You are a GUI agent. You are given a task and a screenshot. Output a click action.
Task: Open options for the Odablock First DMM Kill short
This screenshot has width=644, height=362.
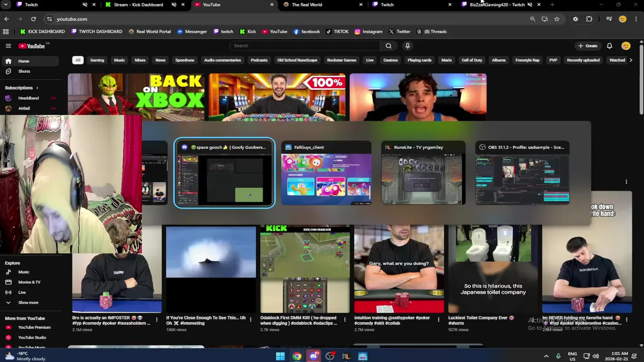345,319
